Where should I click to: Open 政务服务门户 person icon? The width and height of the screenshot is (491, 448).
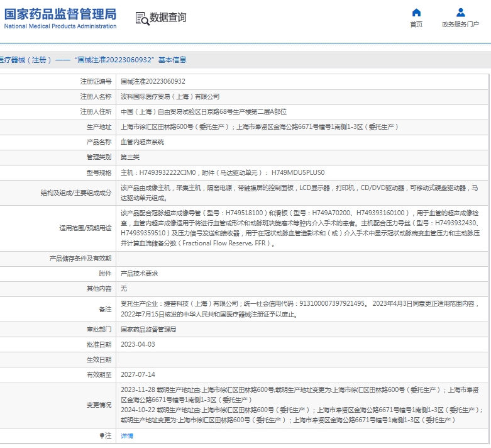pyautogui.click(x=460, y=13)
